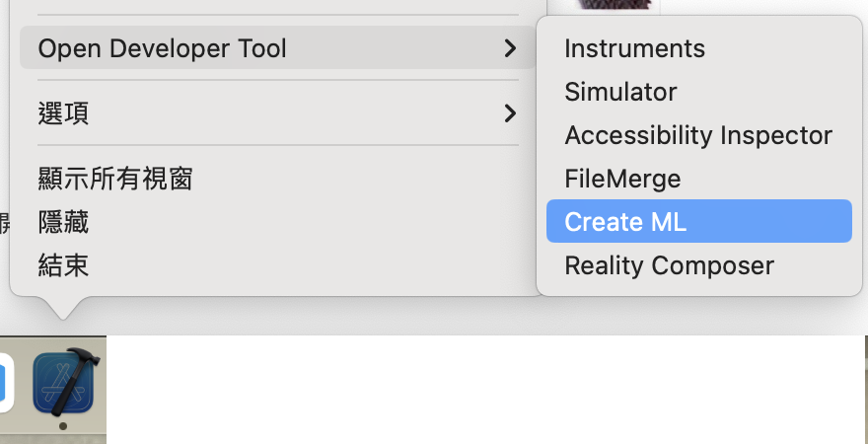Select 顯示所有視窗 to show all windows
868x444 pixels.
(115, 179)
